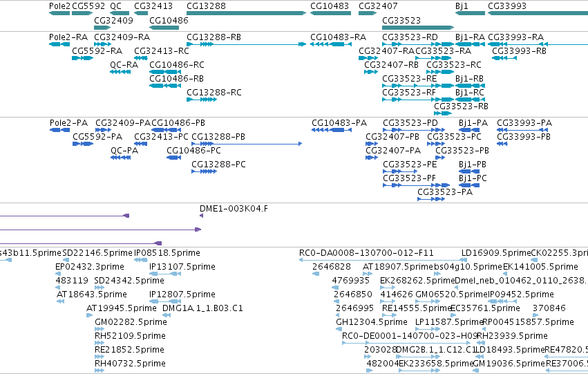The height and width of the screenshot is (374, 588).
Task: Select EST DMG1A.1_1.B03.C1
Action: tap(167, 315)
